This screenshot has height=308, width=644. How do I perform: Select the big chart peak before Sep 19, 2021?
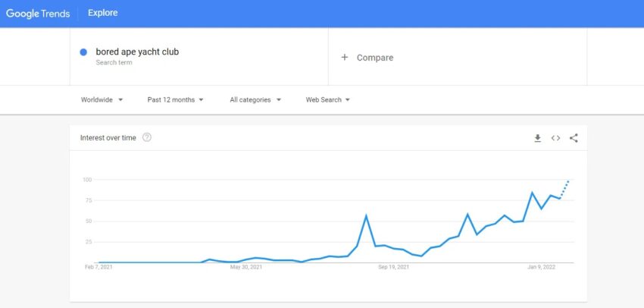click(366, 215)
